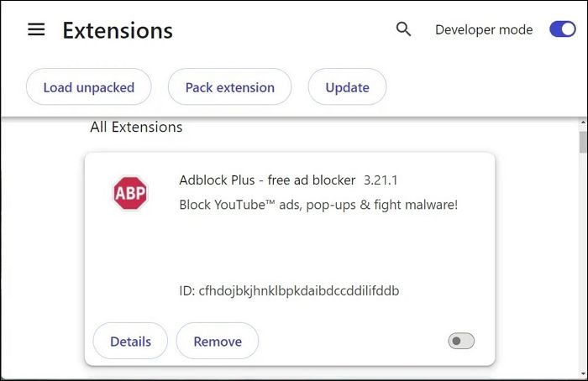
Task: Click the Load unpacked button
Action: coord(88,87)
